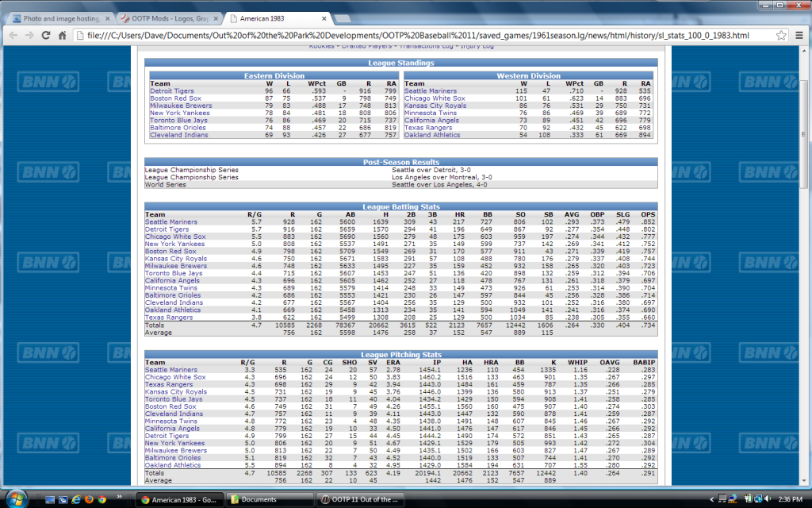The width and height of the screenshot is (812, 508).
Task: Open Documents window from taskbar
Action: 270,500
